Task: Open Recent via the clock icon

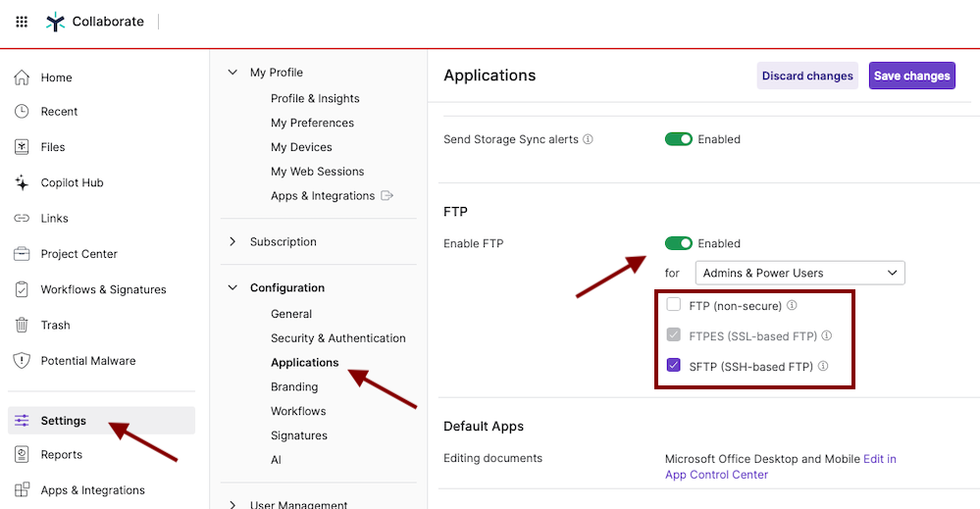Action: click(22, 112)
